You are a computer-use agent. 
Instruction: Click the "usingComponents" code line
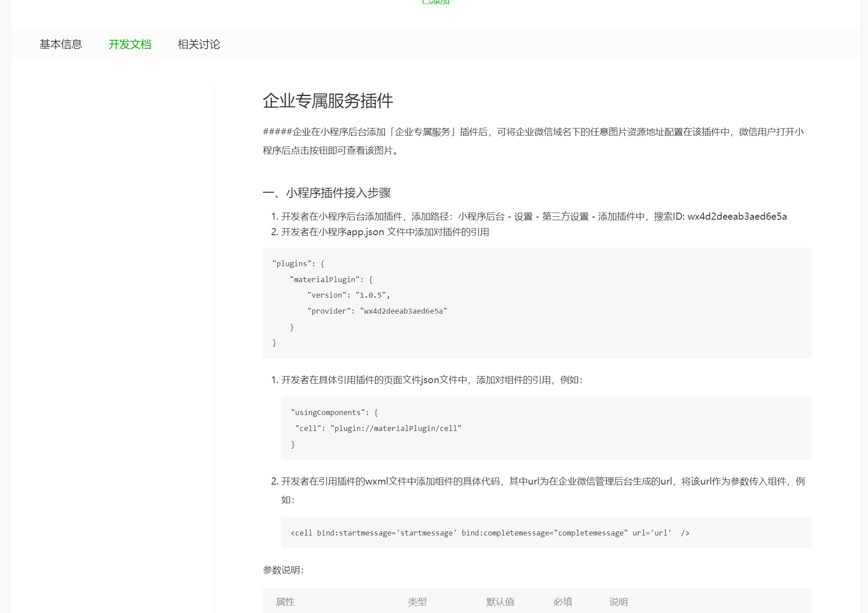pyautogui.click(x=334, y=413)
